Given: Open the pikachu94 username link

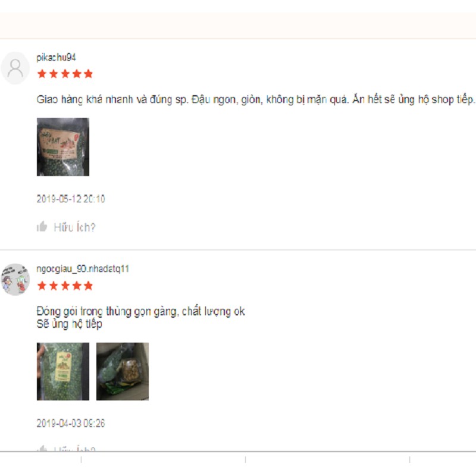Looking at the screenshot, I should (x=56, y=57).
